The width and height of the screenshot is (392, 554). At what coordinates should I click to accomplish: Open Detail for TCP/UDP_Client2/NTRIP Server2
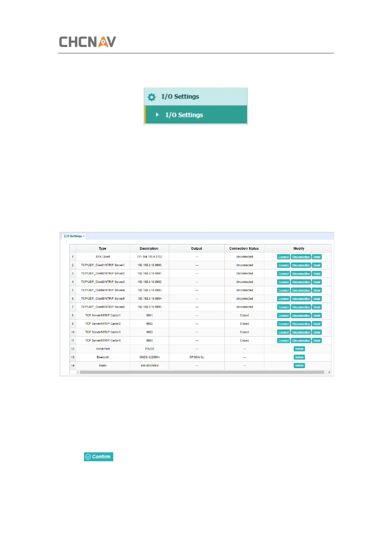pyautogui.click(x=317, y=274)
